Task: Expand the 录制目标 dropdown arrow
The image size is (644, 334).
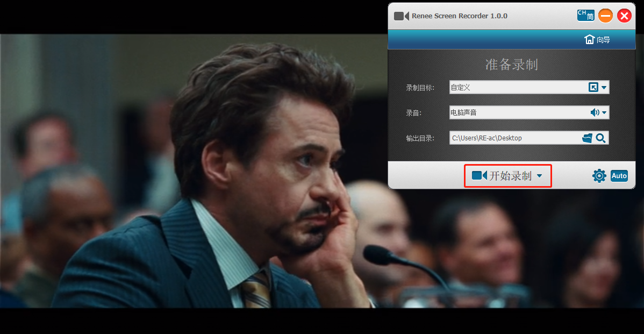Action: [x=604, y=88]
